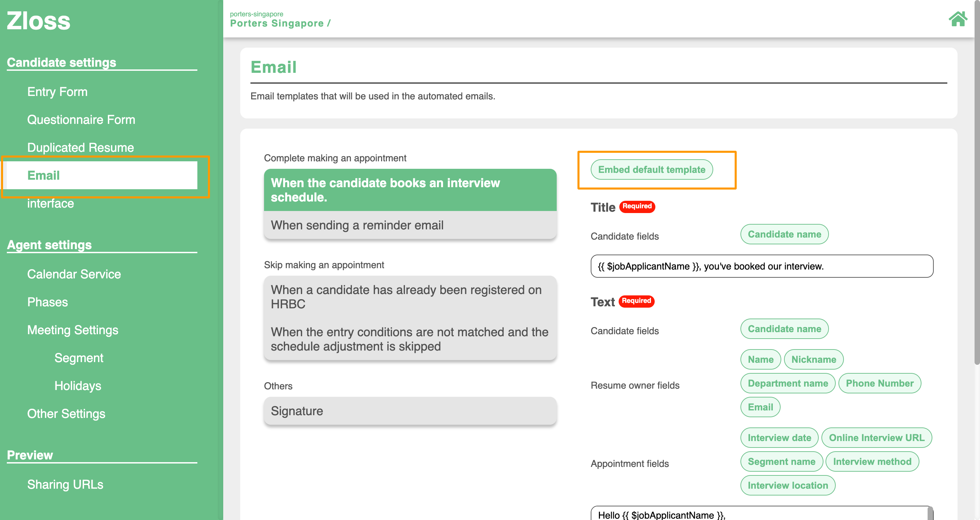Select 'already been registered on HRBC' template
Screen dimensions: 980x520
(410, 297)
